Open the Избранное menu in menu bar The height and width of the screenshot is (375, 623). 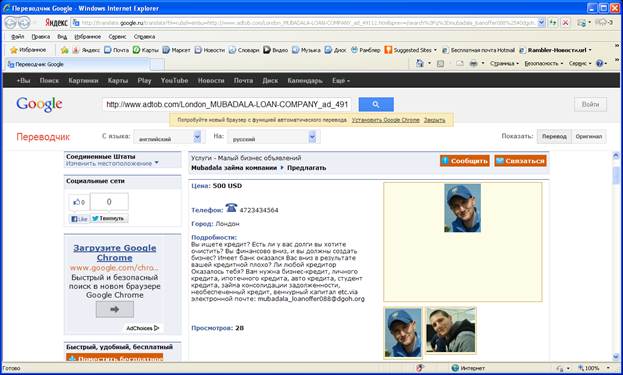(x=87, y=37)
